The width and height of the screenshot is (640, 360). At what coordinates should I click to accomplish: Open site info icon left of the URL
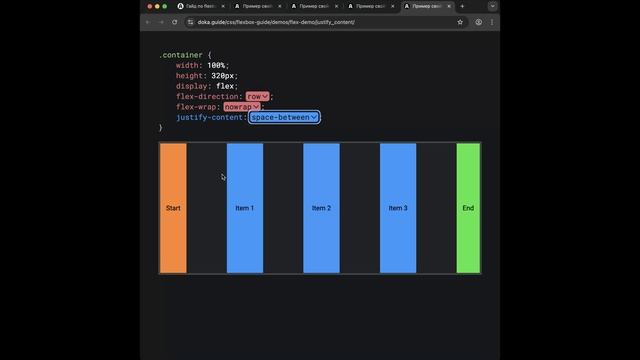point(191,22)
